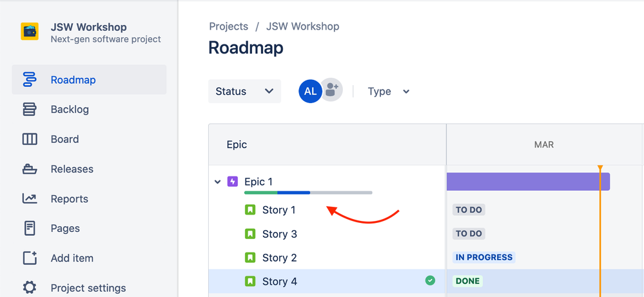The width and height of the screenshot is (644, 297).
Task: Click the TO DO status of Story 1
Action: click(469, 210)
